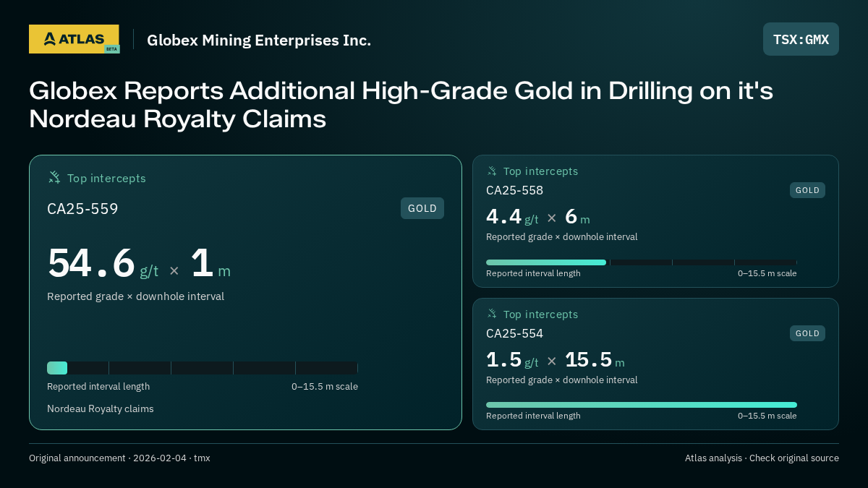Click the 15.5 m interval value
This screenshot has width=868, height=488.
point(595,360)
